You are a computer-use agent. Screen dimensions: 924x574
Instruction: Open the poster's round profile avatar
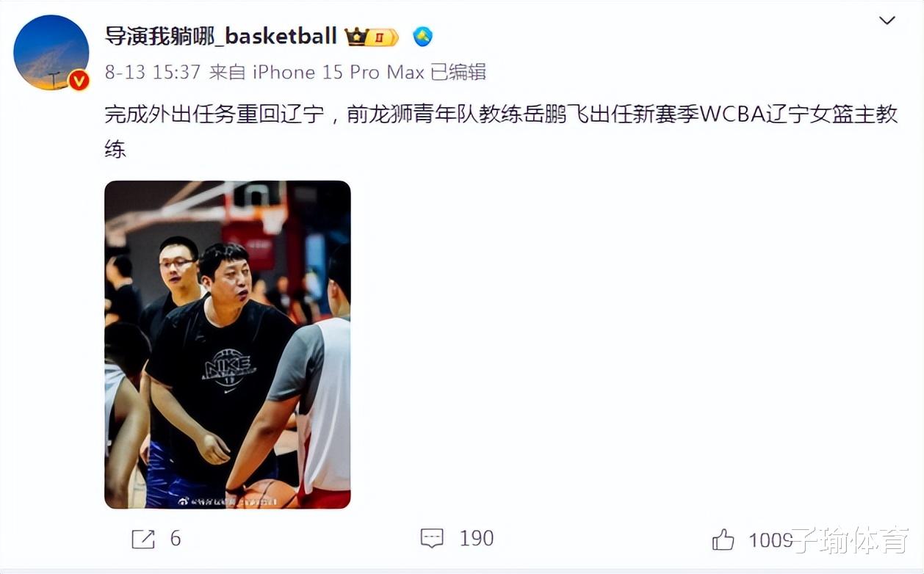[51, 53]
